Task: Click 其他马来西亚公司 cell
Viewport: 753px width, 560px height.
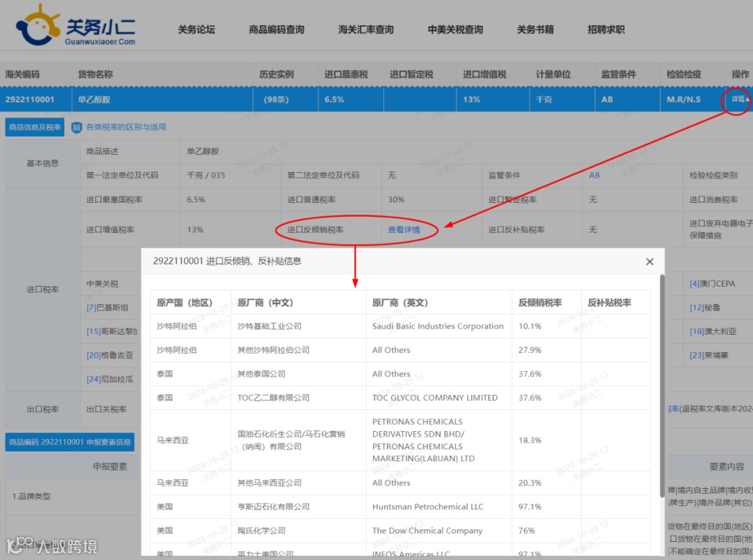Action: 269,483
